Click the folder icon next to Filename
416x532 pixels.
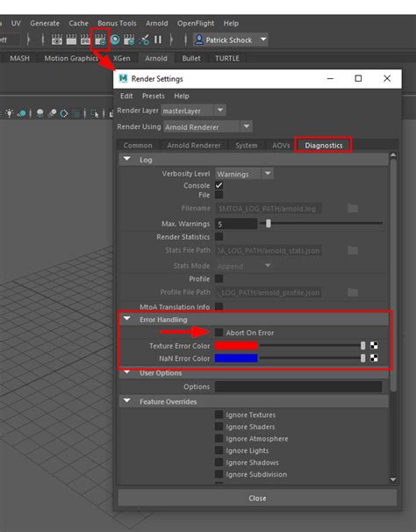[x=353, y=208]
